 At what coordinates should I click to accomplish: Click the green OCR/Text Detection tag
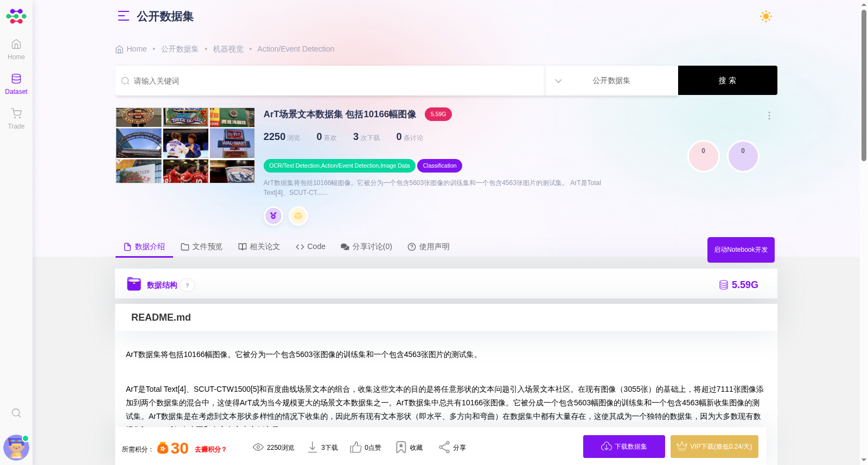(340, 165)
